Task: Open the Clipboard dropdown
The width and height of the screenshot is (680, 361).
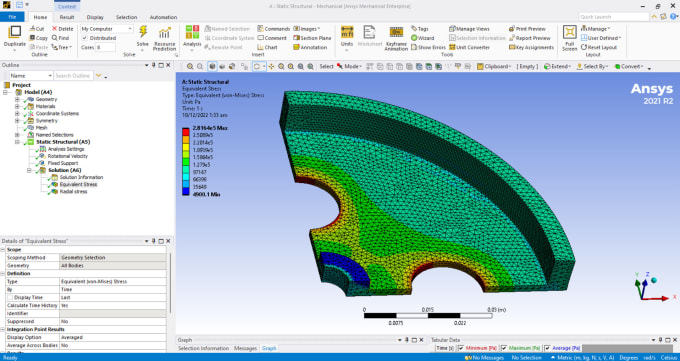Action: pos(494,66)
